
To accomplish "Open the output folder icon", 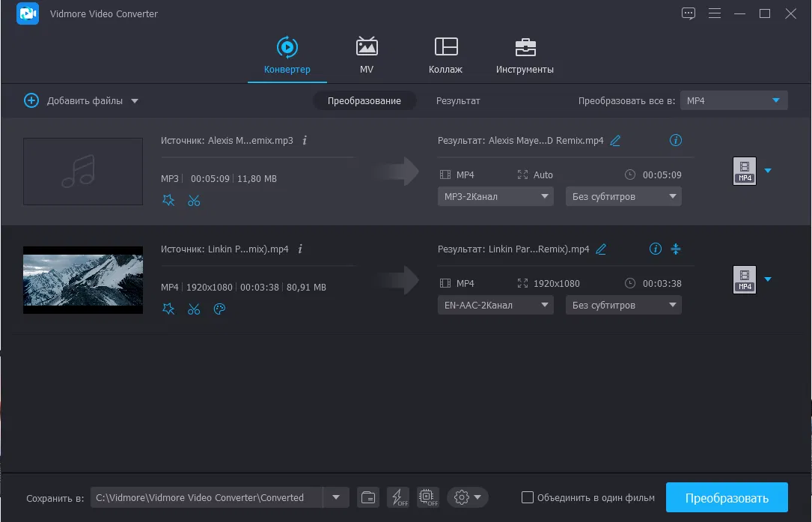I will coord(368,497).
